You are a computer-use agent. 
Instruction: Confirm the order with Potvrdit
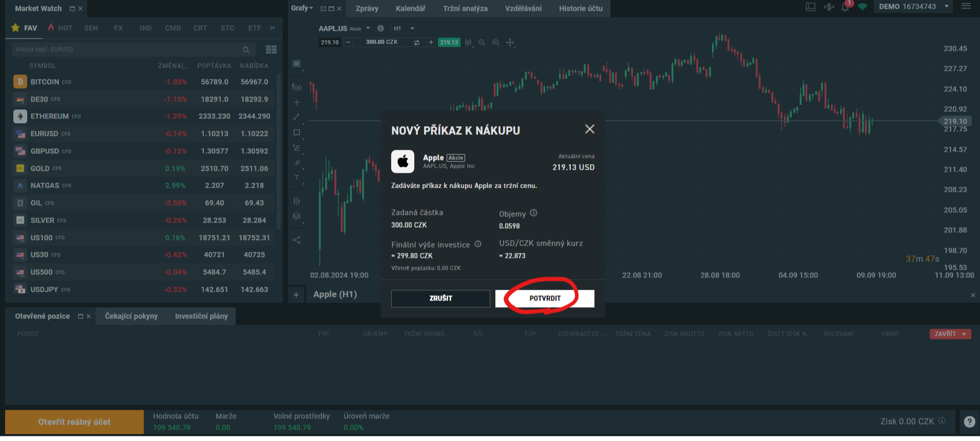click(x=545, y=298)
